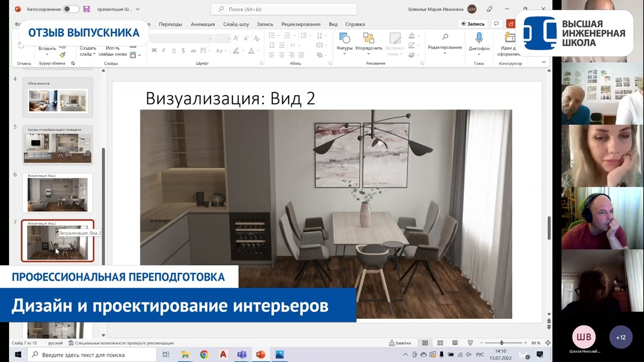The height and width of the screenshot is (362, 644).
Task: Open the Анимация tab
Action: [203, 24]
